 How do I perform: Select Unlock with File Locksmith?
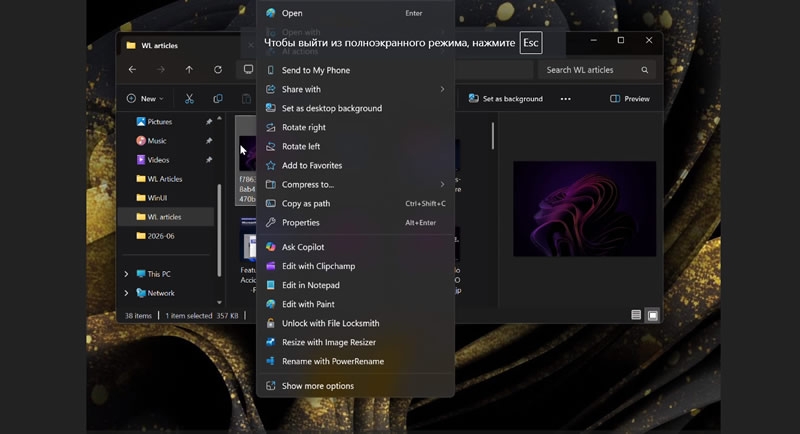tap(355, 323)
